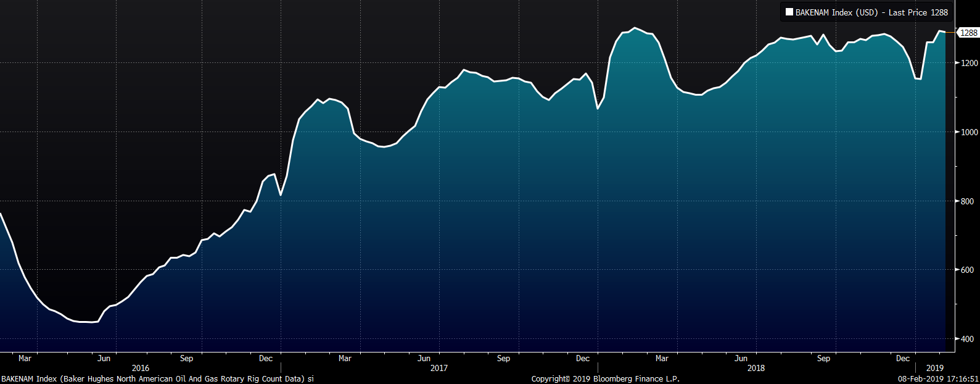Click the Bloomberg Finance L.P. copyright notice

605,378
